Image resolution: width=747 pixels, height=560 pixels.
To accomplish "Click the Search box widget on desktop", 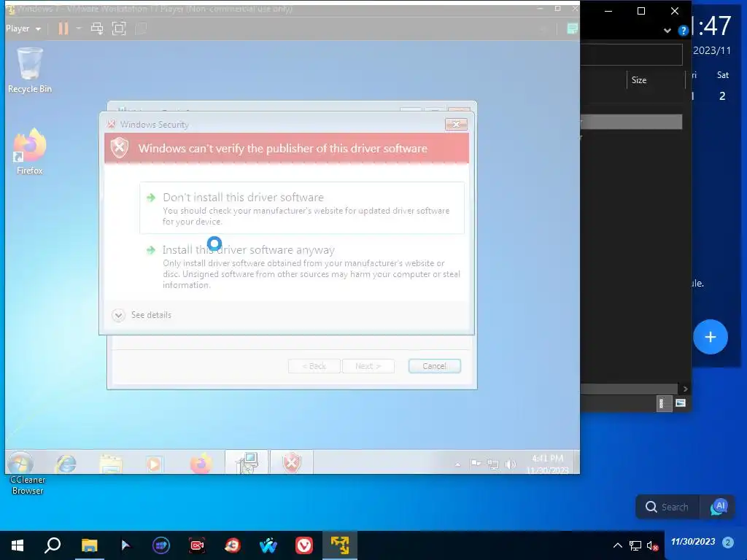I will (x=667, y=507).
